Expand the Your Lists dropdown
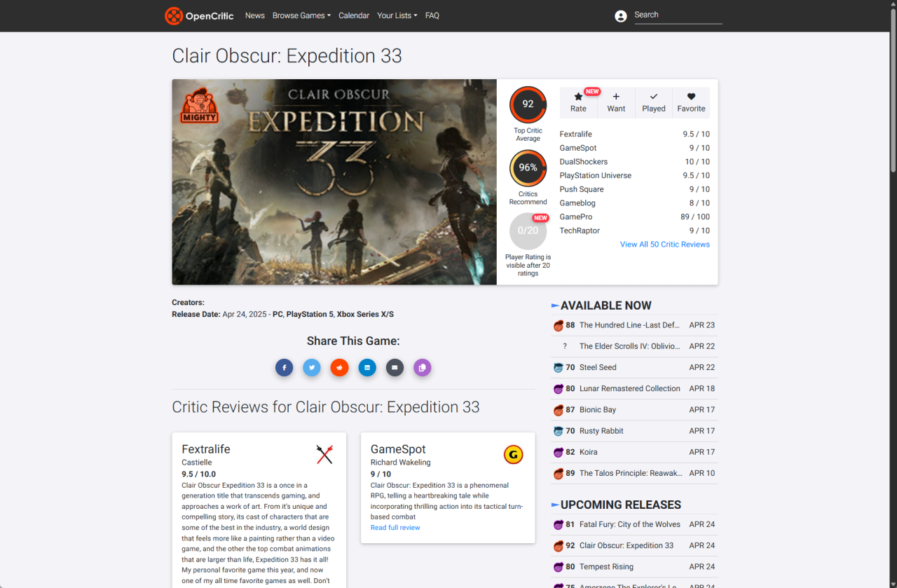Screen dimensions: 897x588 [397, 15]
